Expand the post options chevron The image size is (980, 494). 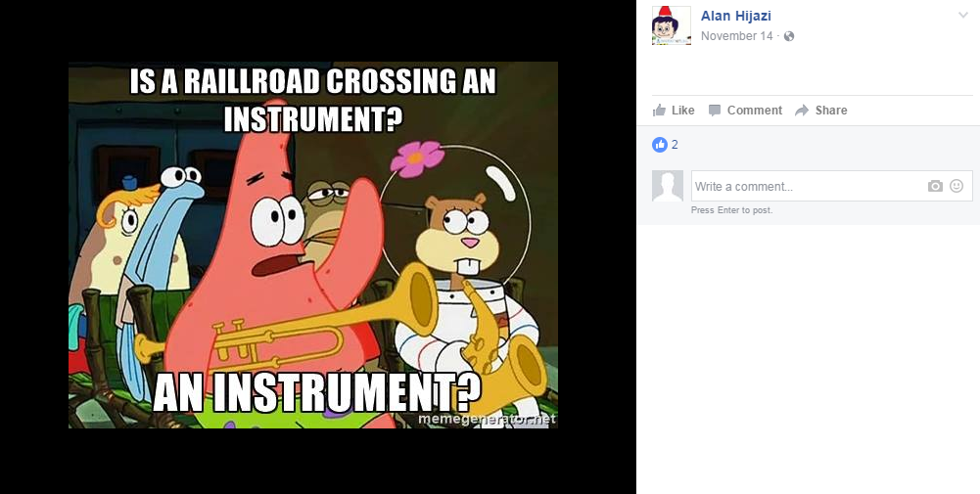(x=963, y=16)
